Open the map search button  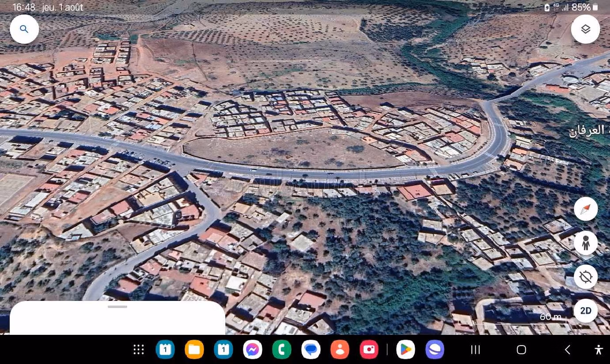coord(24,29)
